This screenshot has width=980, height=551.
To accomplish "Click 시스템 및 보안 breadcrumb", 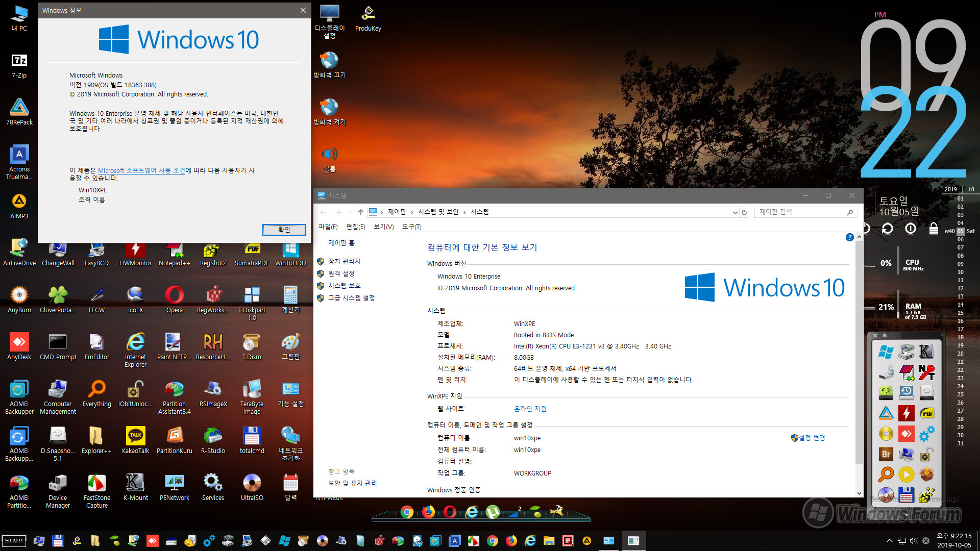I will click(x=438, y=212).
